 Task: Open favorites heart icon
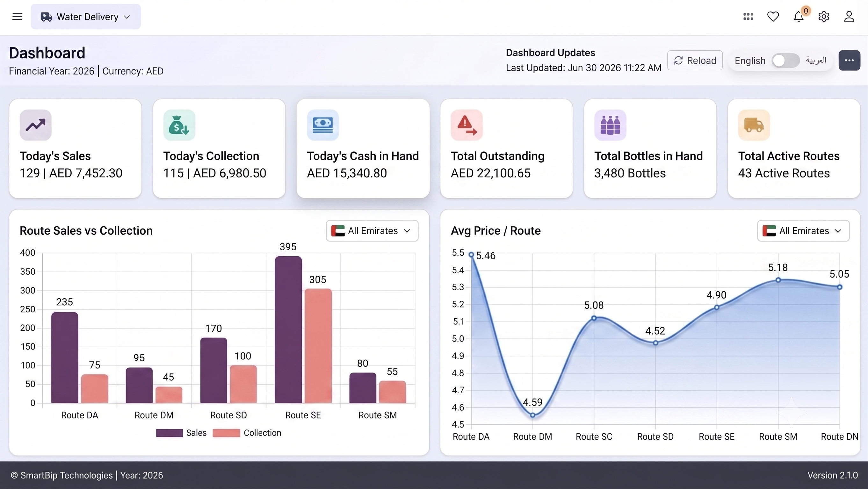[773, 17]
